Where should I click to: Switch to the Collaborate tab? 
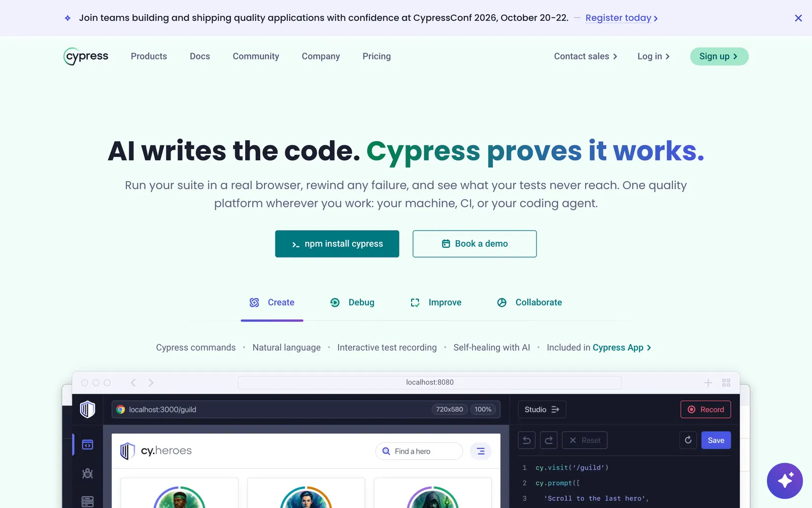[529, 303]
